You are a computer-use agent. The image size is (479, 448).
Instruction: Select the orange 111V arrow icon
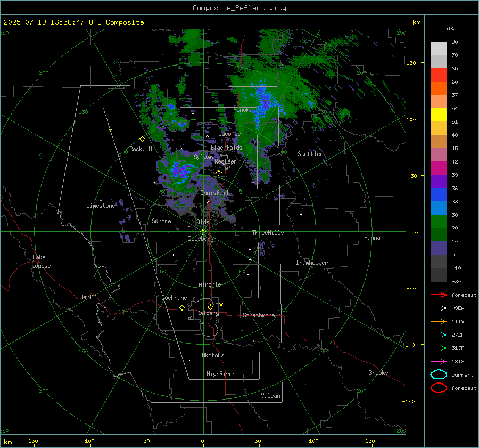point(439,321)
